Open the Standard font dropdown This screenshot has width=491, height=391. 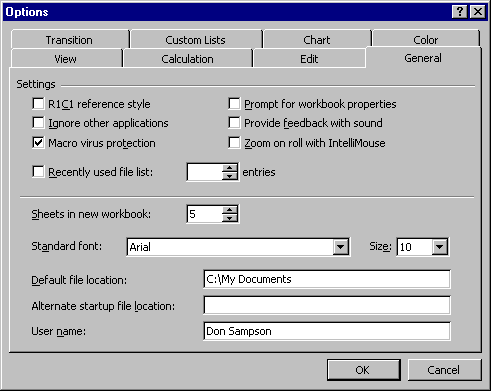click(x=340, y=247)
